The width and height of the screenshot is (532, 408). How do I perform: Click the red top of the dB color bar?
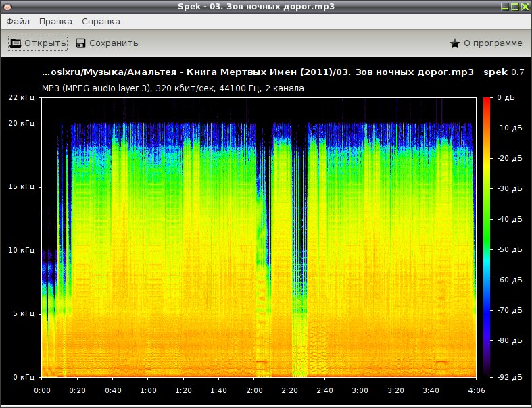487,102
